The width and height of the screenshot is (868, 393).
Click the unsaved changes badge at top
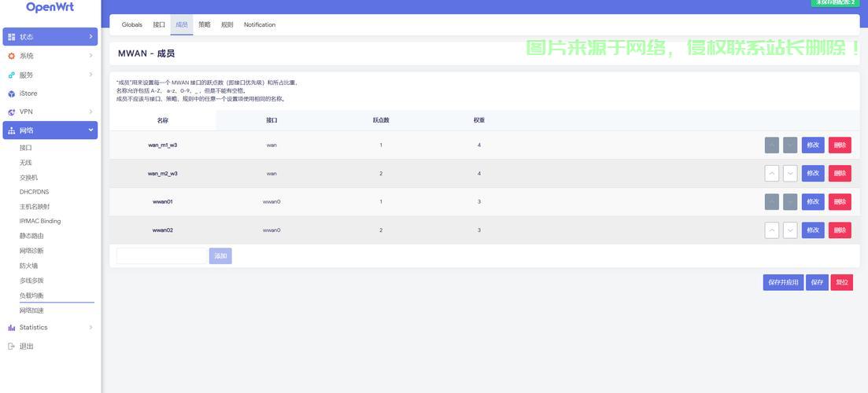(x=835, y=2)
